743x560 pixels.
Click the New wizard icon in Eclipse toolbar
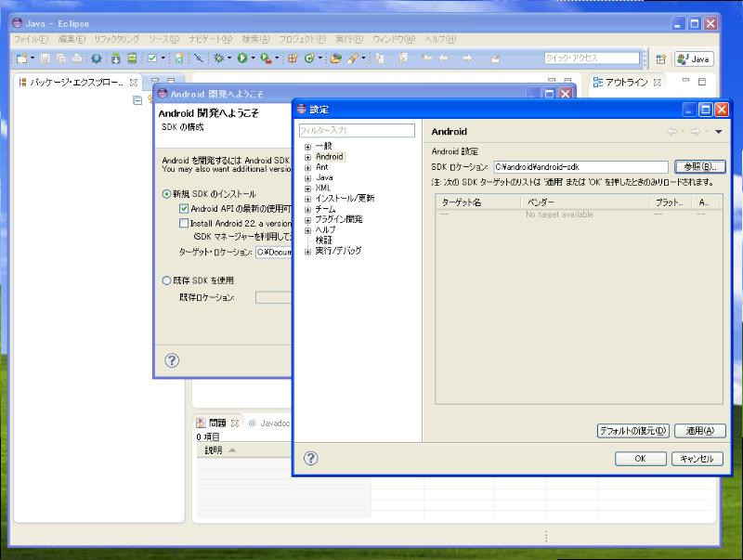pos(21,59)
